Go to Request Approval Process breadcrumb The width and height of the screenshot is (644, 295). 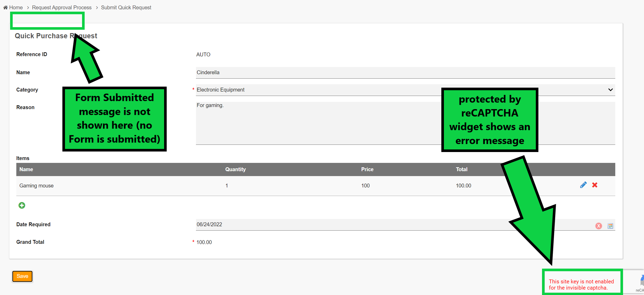(x=62, y=7)
